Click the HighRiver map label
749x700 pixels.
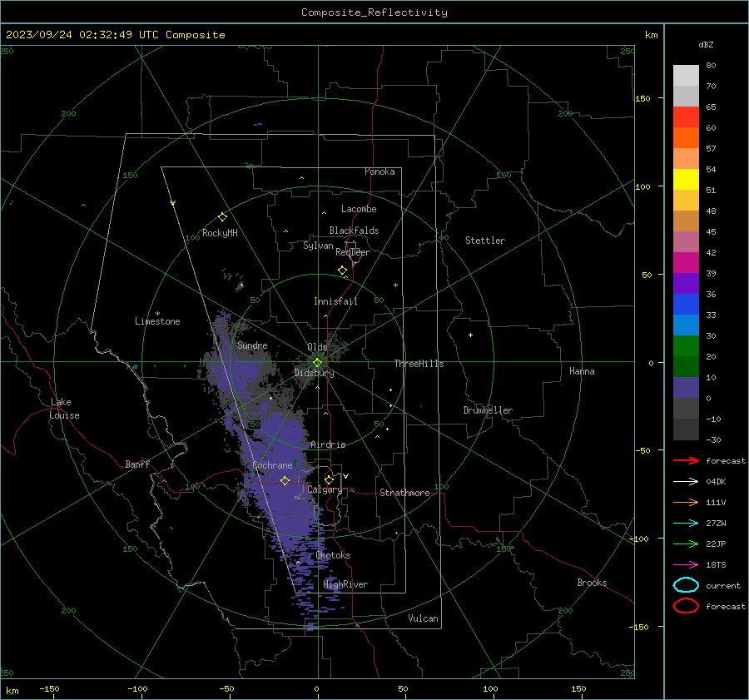[x=345, y=584]
